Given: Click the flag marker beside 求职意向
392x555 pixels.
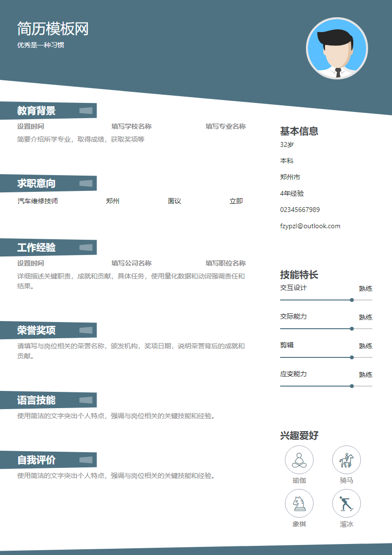Looking at the screenshot, I should tap(86, 183).
